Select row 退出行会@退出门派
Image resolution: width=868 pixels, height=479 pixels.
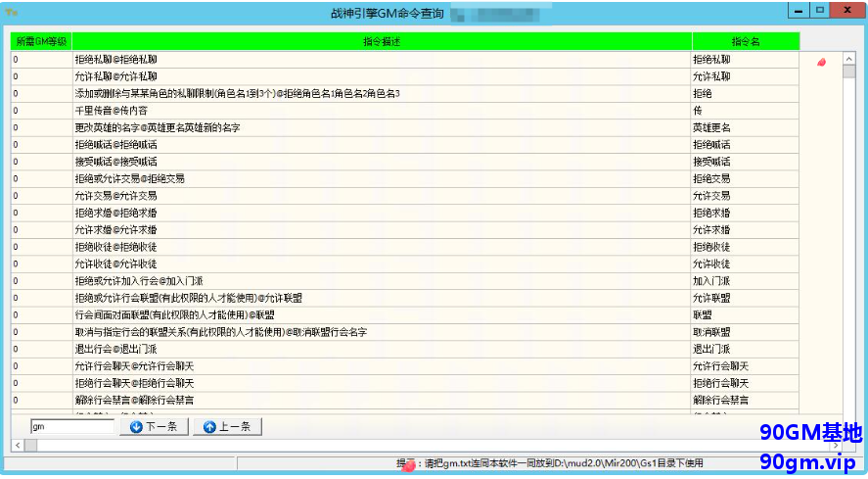(x=382, y=350)
